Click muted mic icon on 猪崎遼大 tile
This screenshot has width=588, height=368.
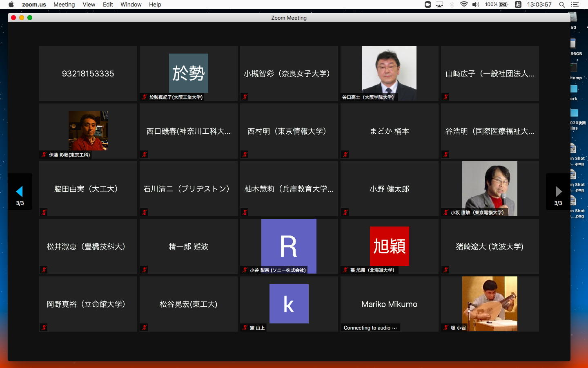coord(446,270)
